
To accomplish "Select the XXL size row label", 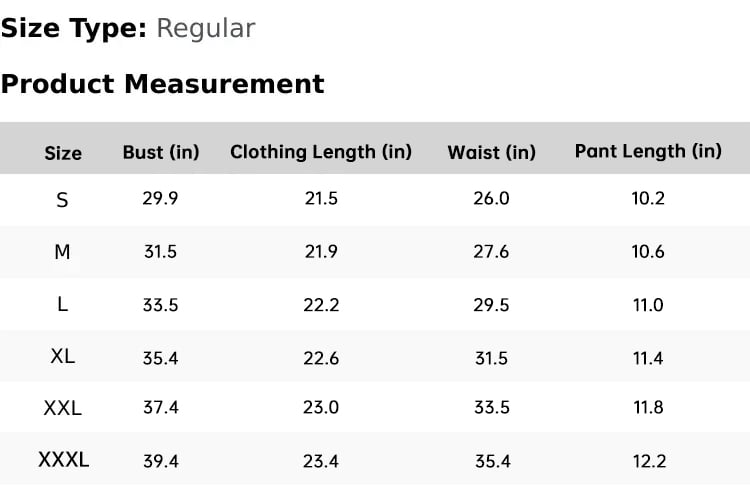I will pos(62,408).
